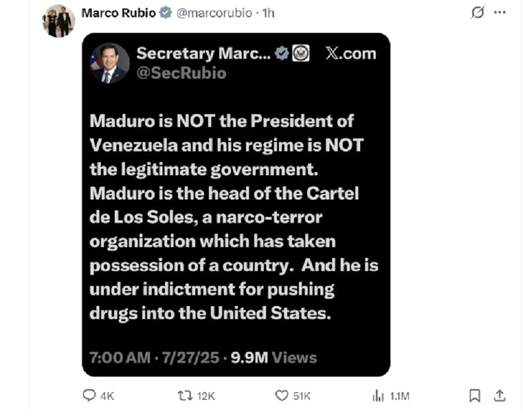Click the share upload icon
The width and height of the screenshot is (523, 420).
point(499,396)
